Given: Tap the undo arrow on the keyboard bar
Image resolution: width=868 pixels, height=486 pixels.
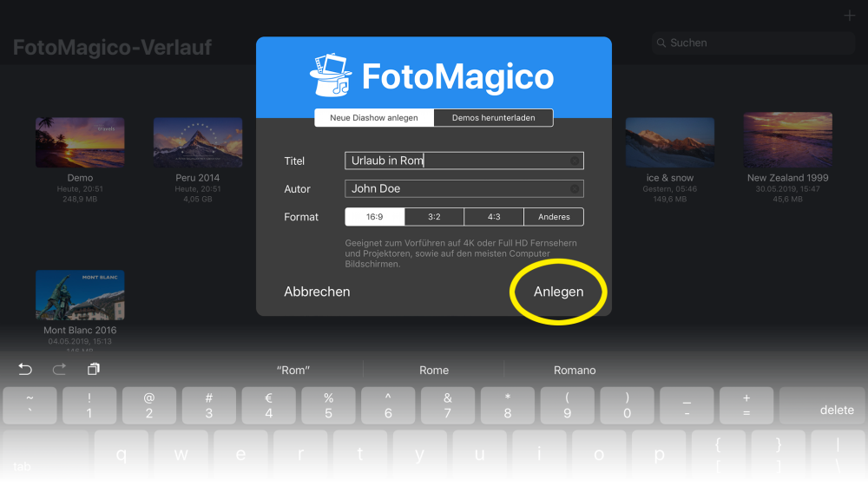Looking at the screenshot, I should coord(25,369).
